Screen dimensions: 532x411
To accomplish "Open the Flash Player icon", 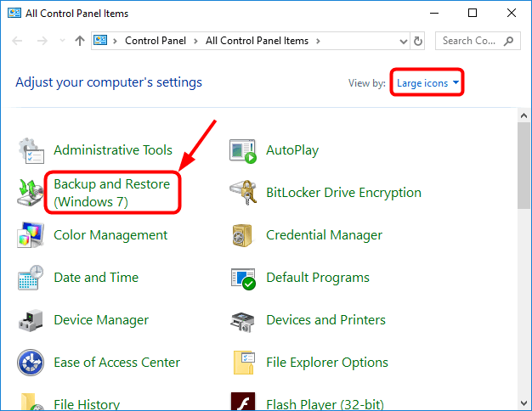I will 243,402.
